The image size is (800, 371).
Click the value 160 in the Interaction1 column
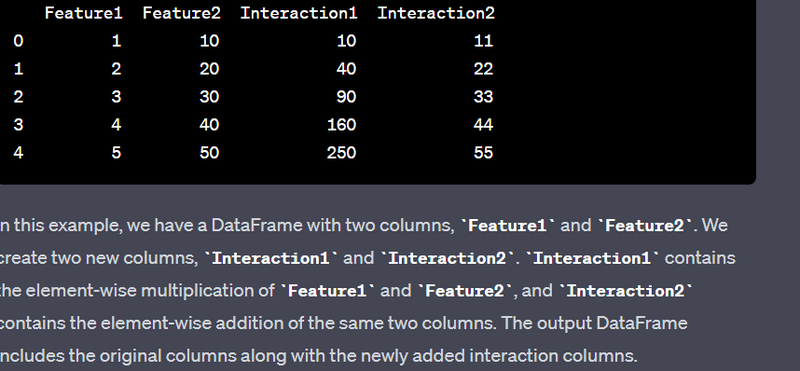(x=341, y=125)
